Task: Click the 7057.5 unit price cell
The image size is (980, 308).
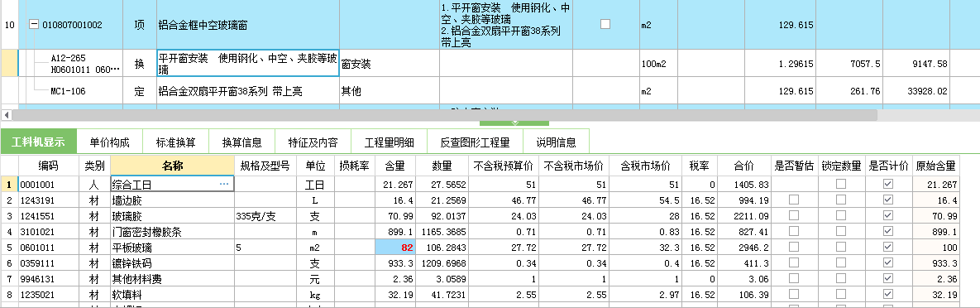Action: pyautogui.click(x=849, y=63)
